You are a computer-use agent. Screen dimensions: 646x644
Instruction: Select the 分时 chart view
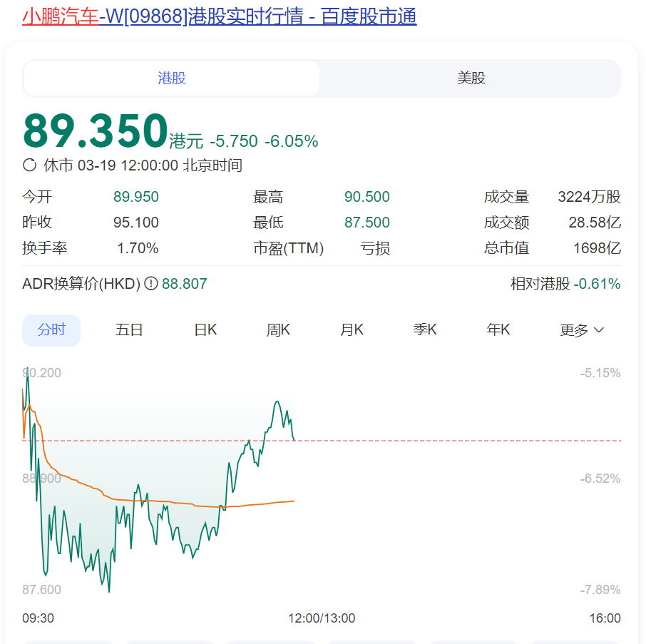[51, 330]
